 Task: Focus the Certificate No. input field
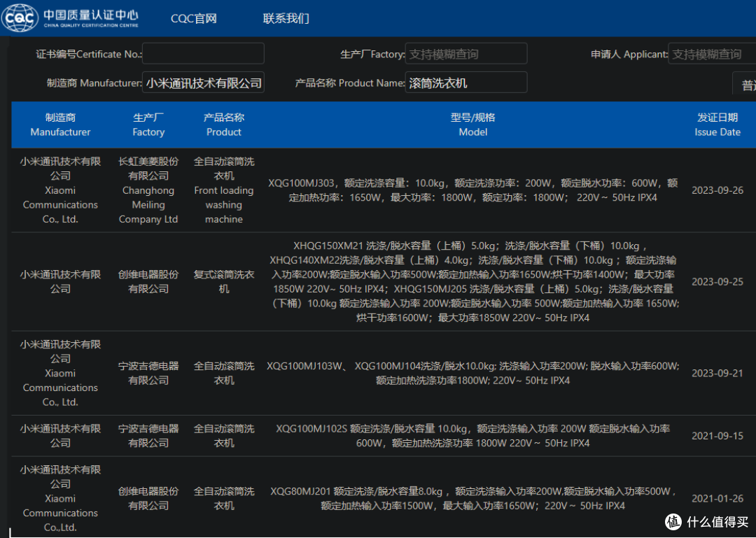[203, 53]
